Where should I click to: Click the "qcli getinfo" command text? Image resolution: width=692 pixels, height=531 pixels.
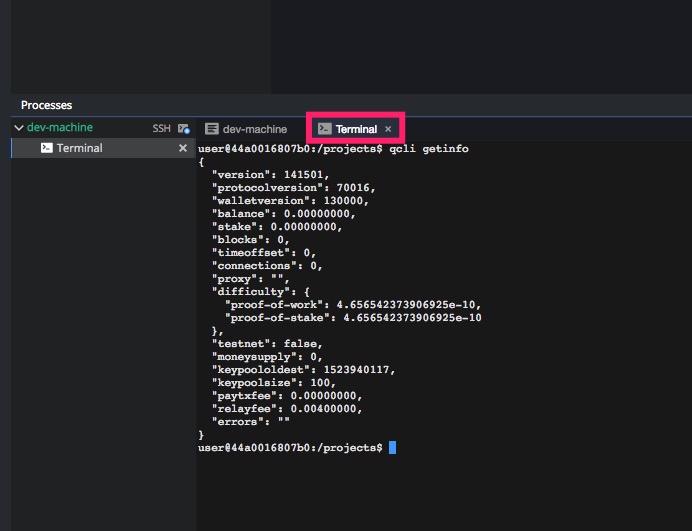[429, 149]
